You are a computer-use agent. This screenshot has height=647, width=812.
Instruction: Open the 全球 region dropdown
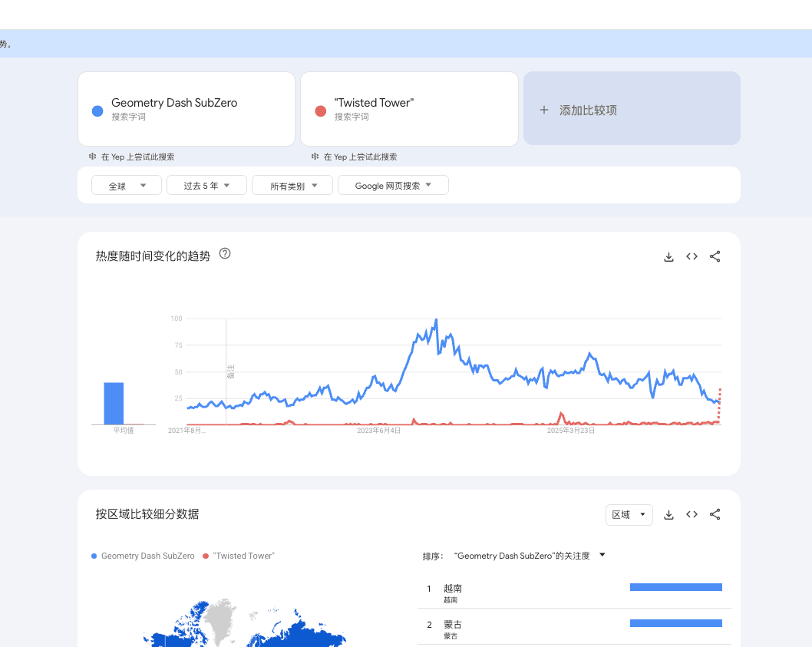pyautogui.click(x=127, y=186)
